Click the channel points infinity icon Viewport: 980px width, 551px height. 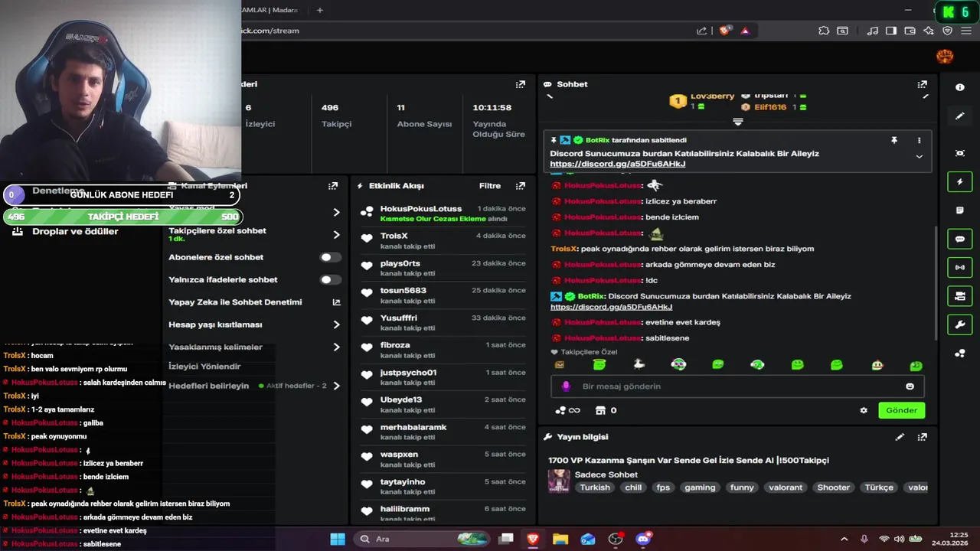(x=567, y=410)
